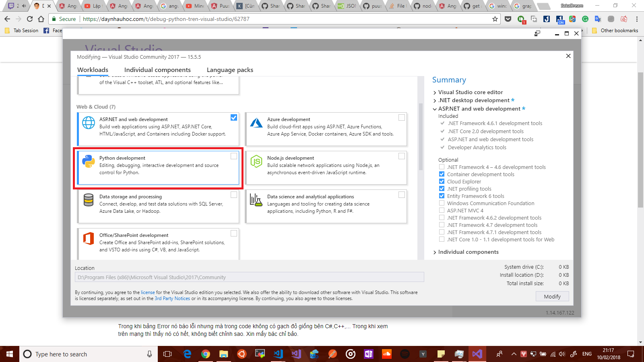Uncheck Entity Framework 6 tools option
The image size is (644, 362).
pyautogui.click(x=442, y=196)
